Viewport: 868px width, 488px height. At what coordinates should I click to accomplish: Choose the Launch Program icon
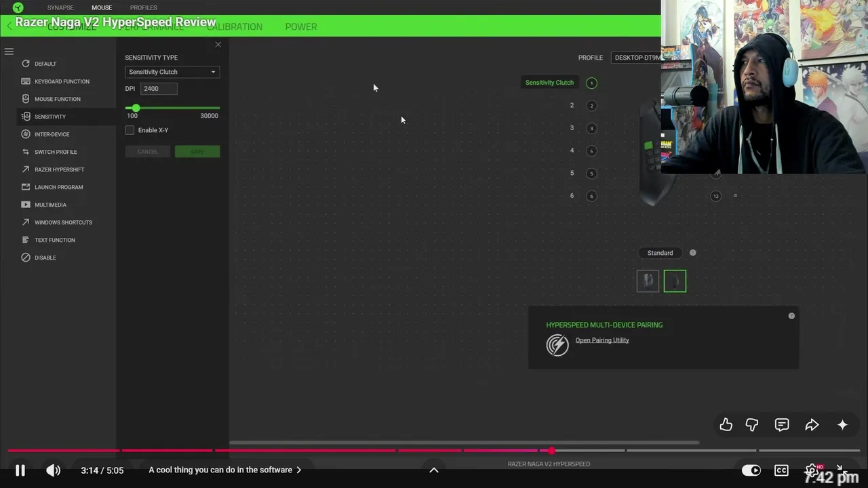(26, 187)
